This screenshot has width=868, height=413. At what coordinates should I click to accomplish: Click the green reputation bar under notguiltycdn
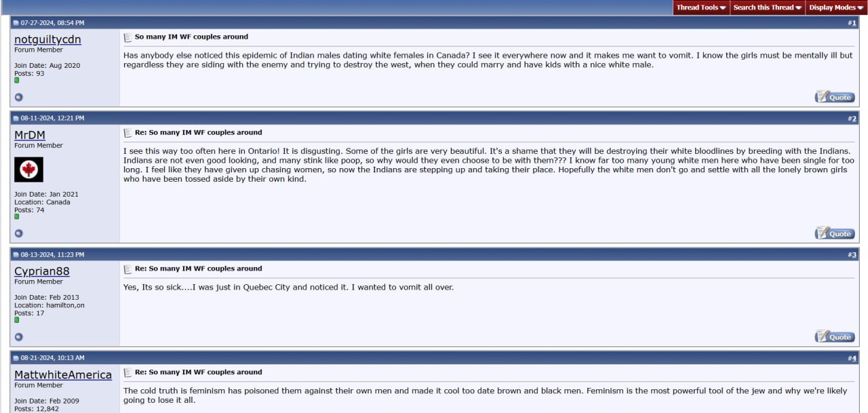point(17,80)
